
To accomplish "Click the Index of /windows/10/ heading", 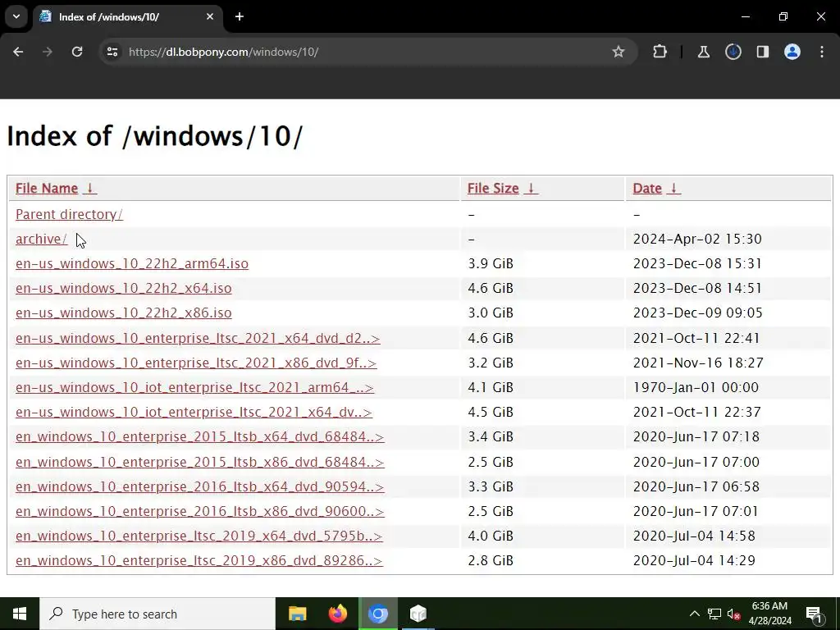I will click(155, 136).
